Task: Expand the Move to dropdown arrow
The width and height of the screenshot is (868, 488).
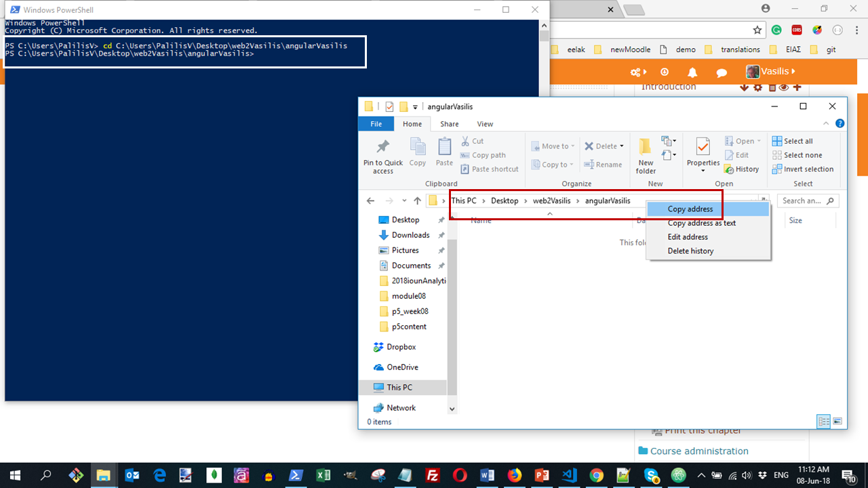Action: point(573,146)
